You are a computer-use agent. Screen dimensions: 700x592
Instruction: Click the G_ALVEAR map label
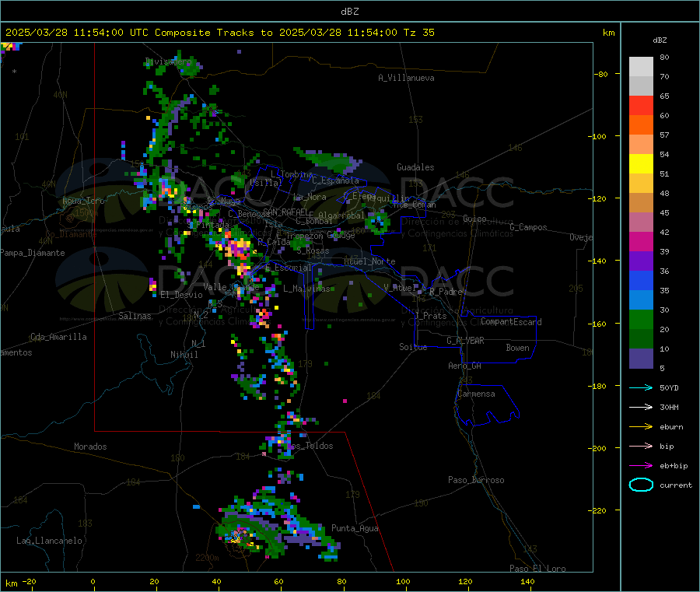coord(465,340)
